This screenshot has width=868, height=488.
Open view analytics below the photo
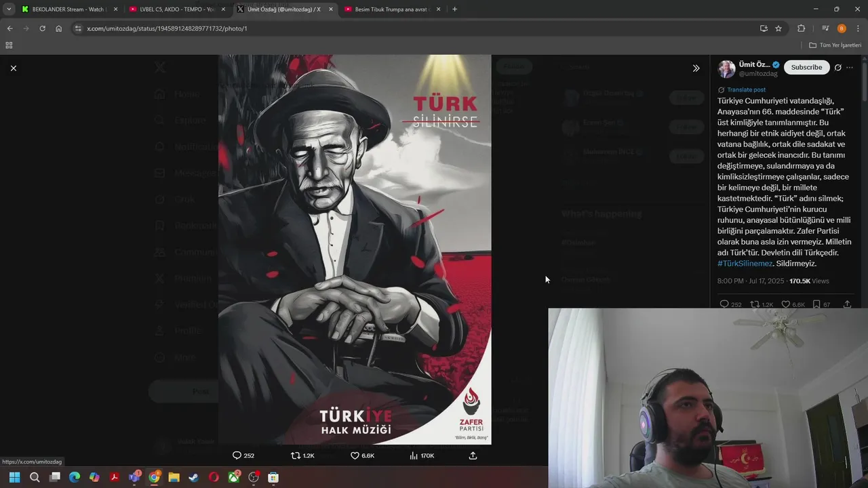click(414, 455)
